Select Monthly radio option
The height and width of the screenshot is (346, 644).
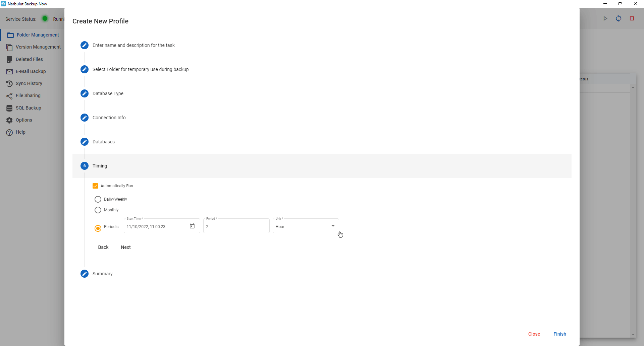(x=98, y=210)
